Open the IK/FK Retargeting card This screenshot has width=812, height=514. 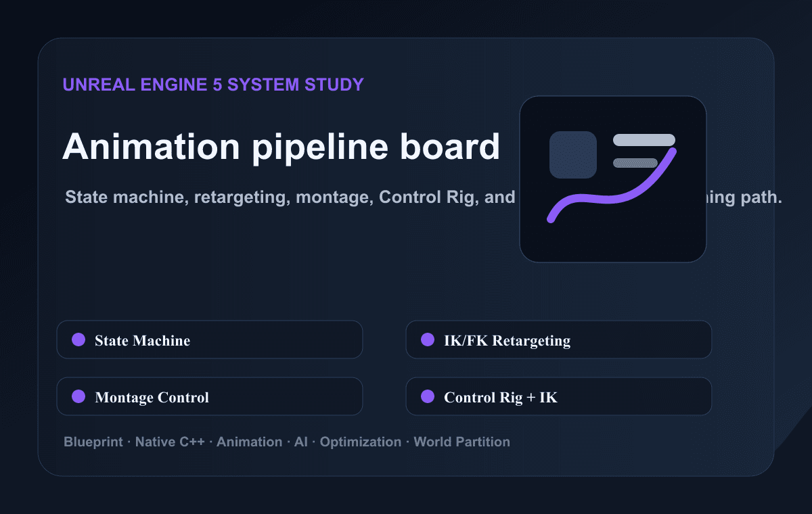(x=559, y=340)
